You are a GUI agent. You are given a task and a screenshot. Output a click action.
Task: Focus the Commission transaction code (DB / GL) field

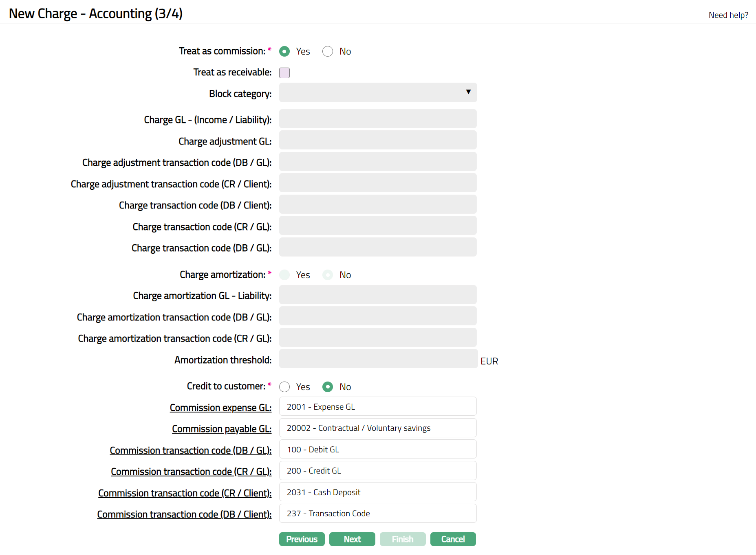tap(378, 449)
